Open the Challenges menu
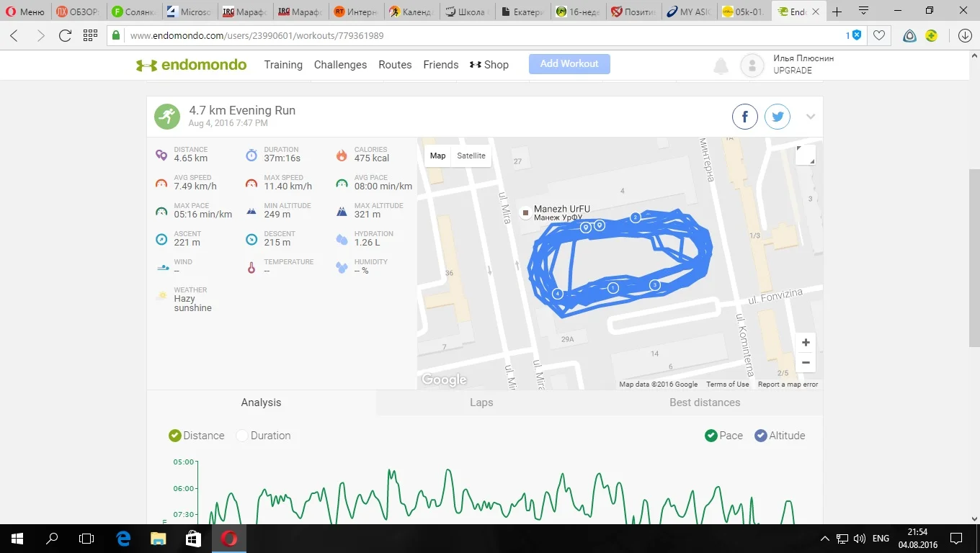 click(340, 65)
